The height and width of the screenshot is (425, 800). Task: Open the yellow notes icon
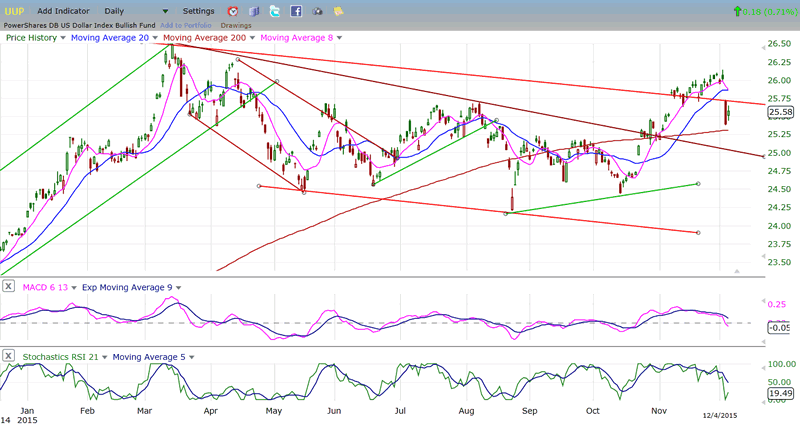point(339,11)
